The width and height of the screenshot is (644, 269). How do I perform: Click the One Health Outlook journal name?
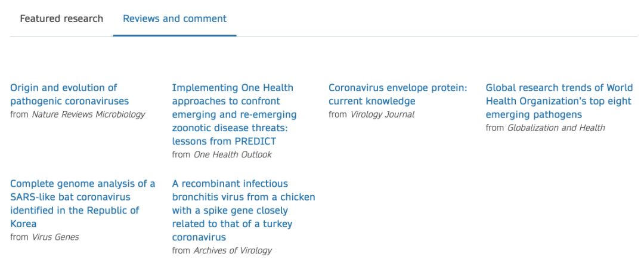[x=233, y=154]
